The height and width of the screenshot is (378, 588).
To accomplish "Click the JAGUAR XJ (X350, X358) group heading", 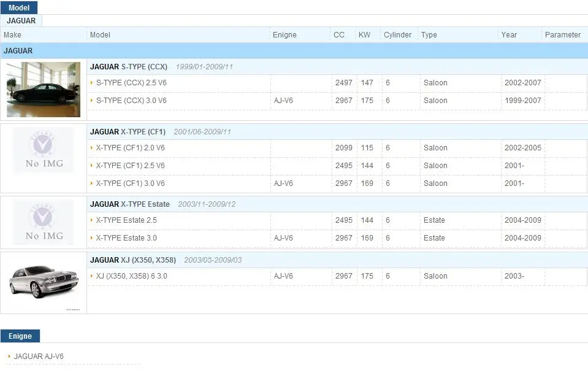I will (133, 260).
